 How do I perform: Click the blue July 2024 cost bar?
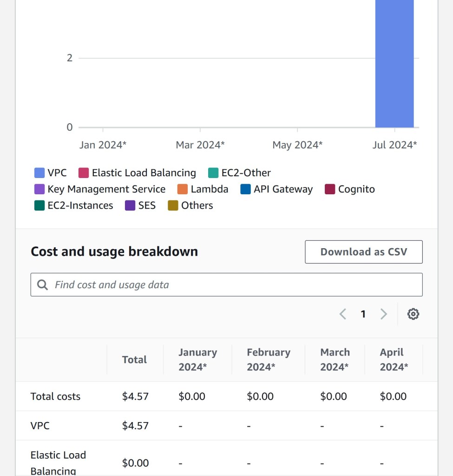(x=394, y=65)
